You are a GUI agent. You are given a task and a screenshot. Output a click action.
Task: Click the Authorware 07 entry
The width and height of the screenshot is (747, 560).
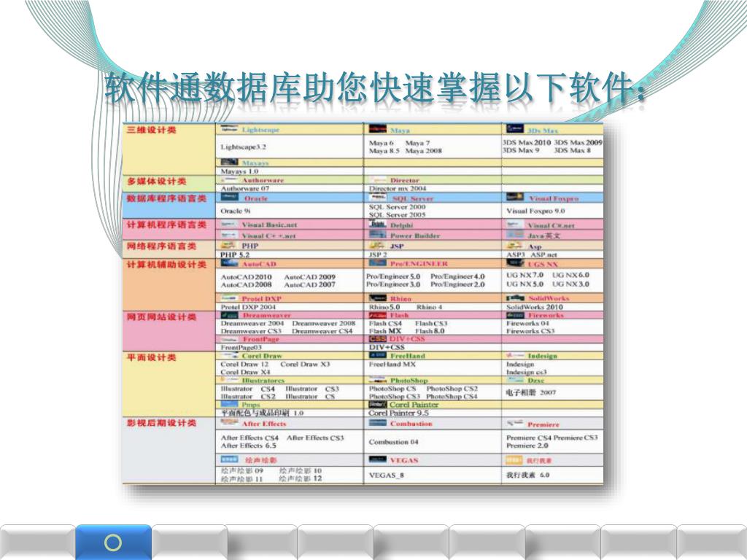(x=245, y=189)
